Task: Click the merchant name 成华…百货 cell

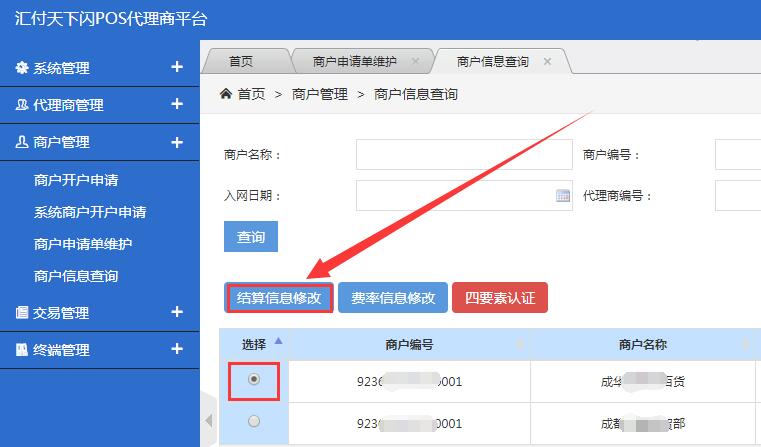Action: coord(643,381)
